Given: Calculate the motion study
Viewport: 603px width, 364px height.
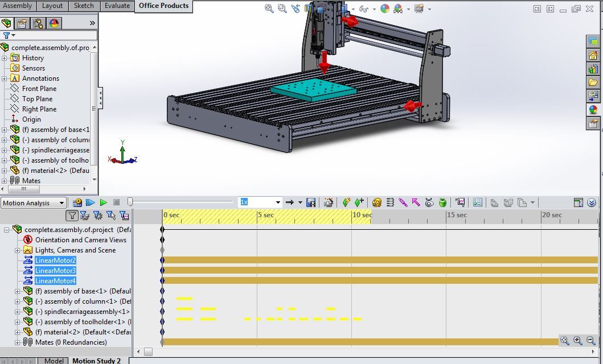Looking at the screenshot, I should (77, 202).
